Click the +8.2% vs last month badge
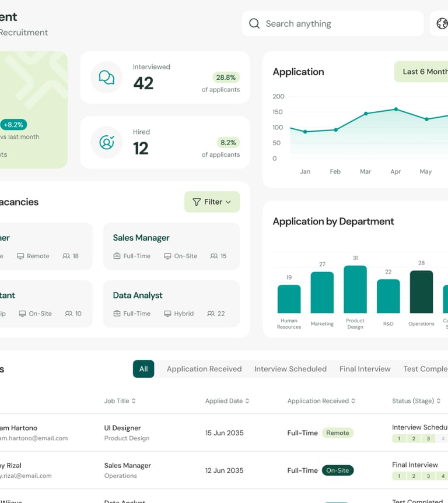This screenshot has width=448, height=503. 13,125
